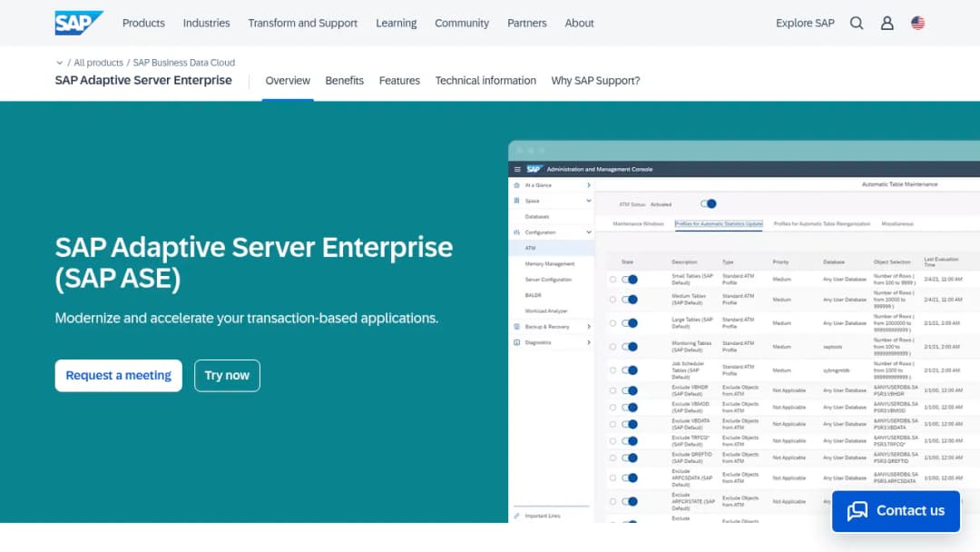Click the At a Glance home icon
Viewport: 980px width, 552px height.
[x=517, y=186]
